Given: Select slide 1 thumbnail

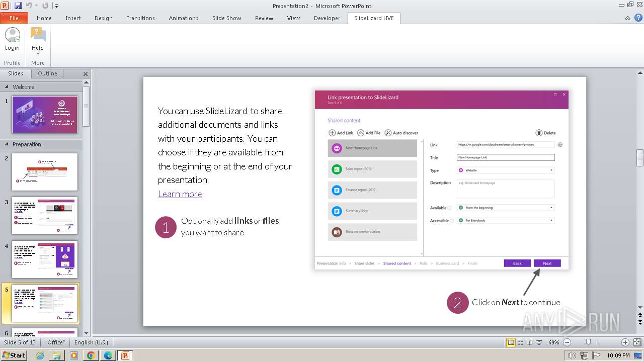Looking at the screenshot, I should click(x=45, y=115).
